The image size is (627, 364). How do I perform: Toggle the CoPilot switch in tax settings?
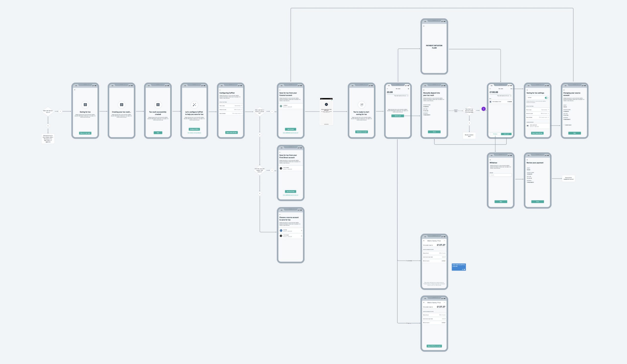pos(546,98)
